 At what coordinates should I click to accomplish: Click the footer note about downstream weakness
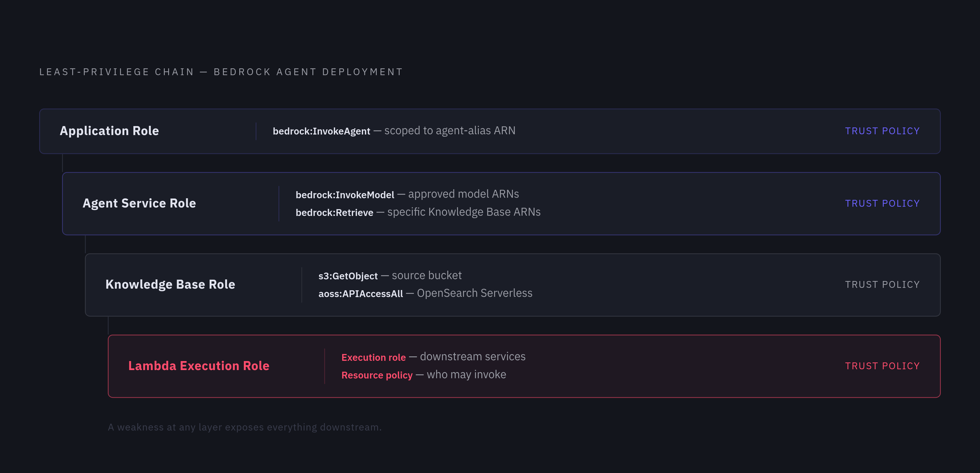(x=245, y=427)
